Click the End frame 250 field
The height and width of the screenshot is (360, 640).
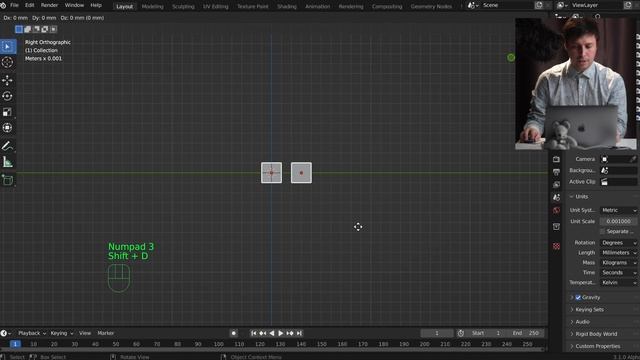pos(526,333)
